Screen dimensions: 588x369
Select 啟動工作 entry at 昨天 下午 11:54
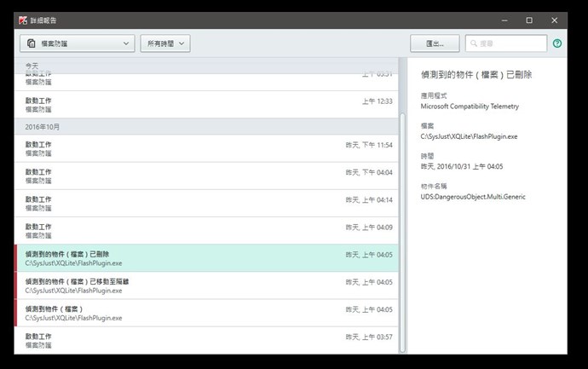(205, 149)
